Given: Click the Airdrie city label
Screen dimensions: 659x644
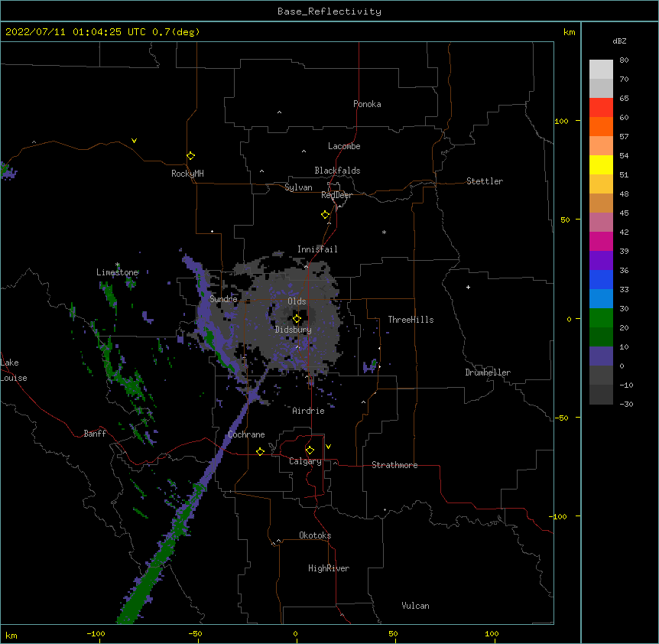Looking at the screenshot, I should (308, 411).
